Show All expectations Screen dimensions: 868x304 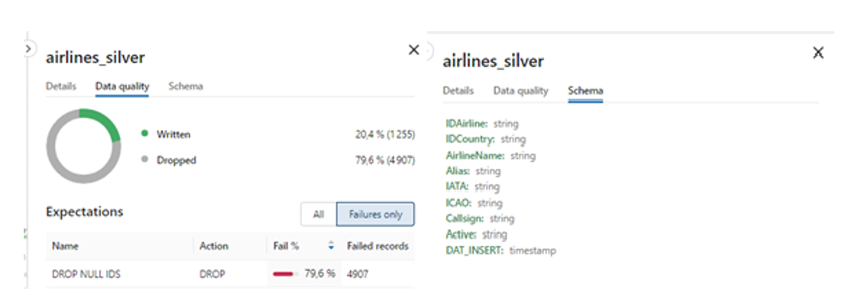319,215
